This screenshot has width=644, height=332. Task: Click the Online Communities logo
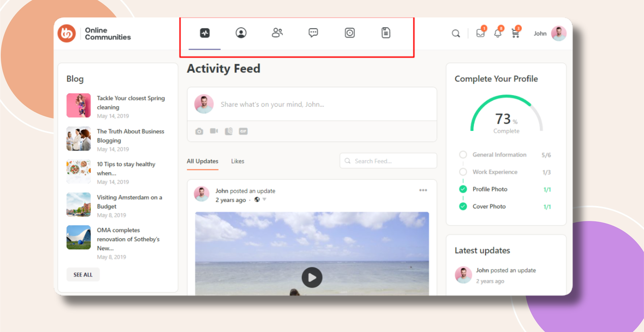tap(95, 33)
